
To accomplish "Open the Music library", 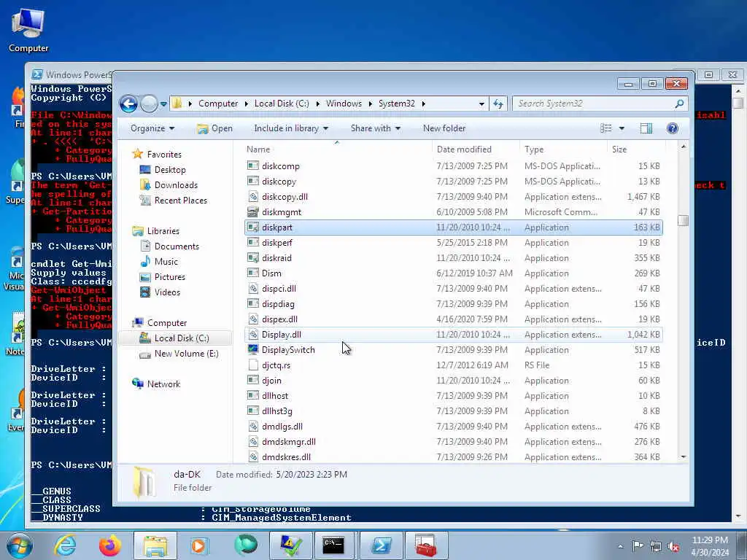I will coord(166,262).
